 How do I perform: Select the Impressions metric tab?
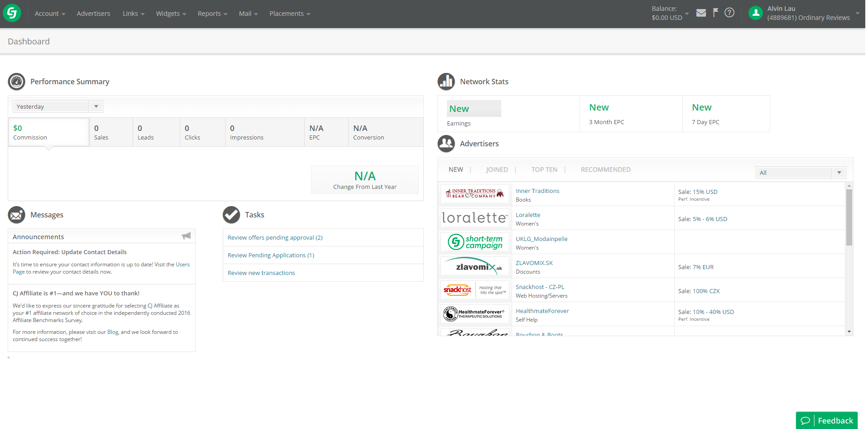265,132
